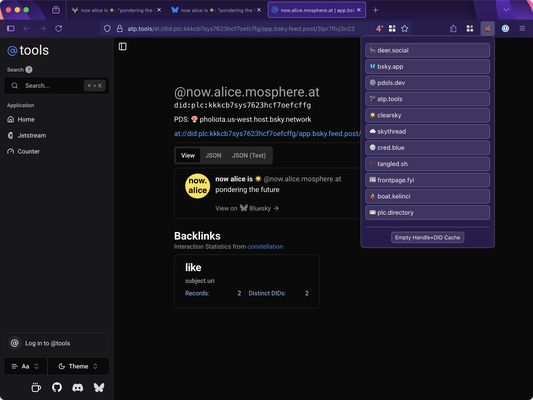
Task: Open Counter in sidebar
Action: point(23,151)
